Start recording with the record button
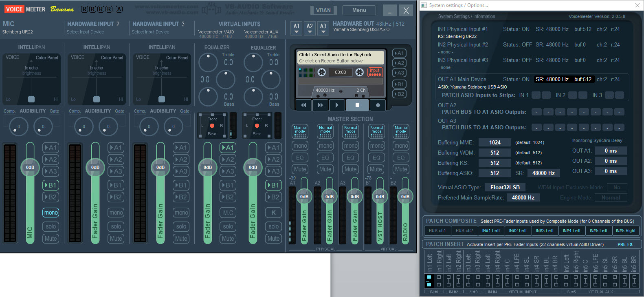 tap(378, 105)
